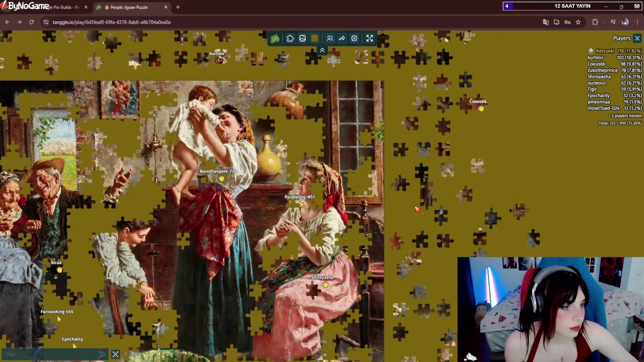Viewport: 644px width, 362px height.
Task: Close the Players panel
Action: [637, 38]
